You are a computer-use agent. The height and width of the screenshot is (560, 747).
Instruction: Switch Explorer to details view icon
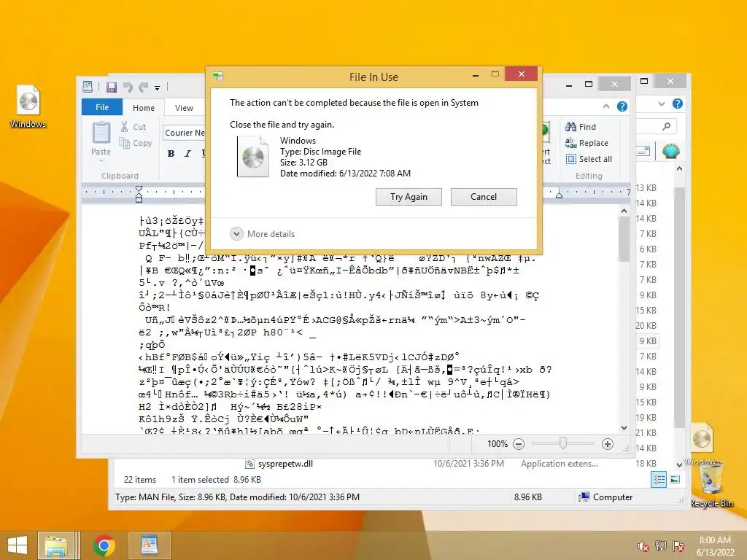pos(659,479)
